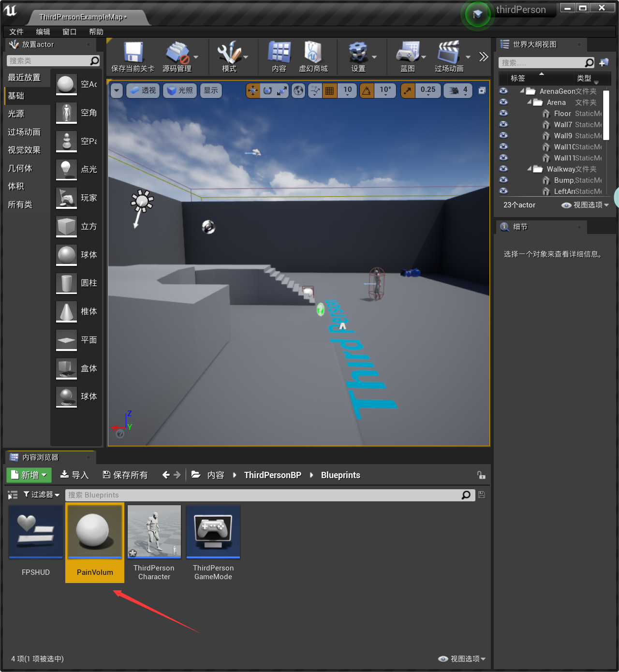619x672 pixels.
Task: Open the File (文件) menu
Action: pos(16,32)
